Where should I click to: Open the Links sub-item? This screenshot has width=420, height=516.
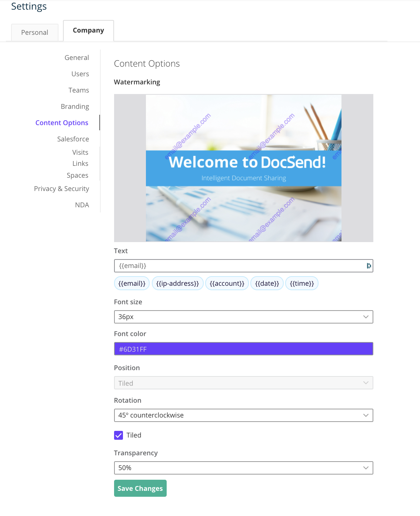coord(80,164)
